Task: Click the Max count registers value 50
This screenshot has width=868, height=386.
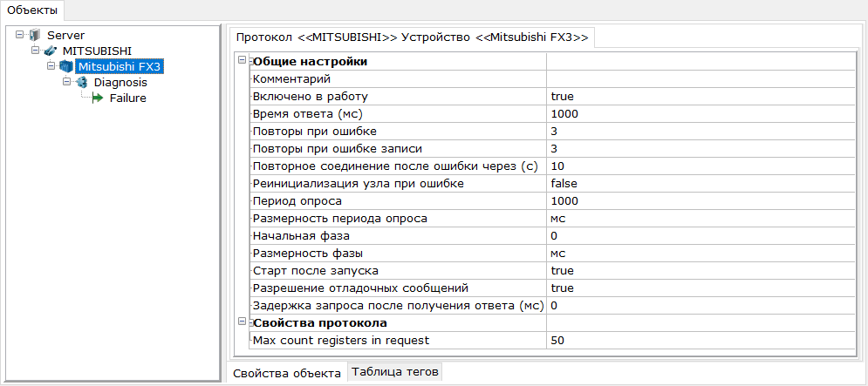Action: (701, 341)
